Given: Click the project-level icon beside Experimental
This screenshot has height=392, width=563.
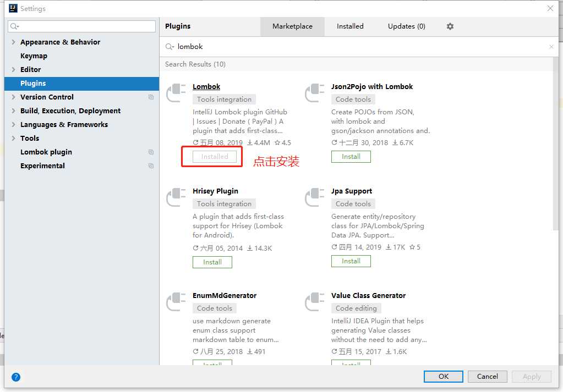Looking at the screenshot, I should tap(151, 166).
